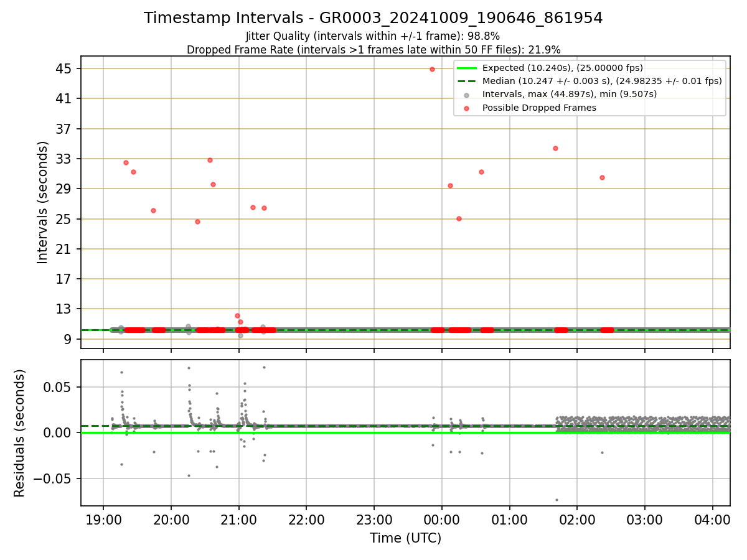
Task: Click the red dropped-frame point near 34 seconds
Action: click(555, 148)
